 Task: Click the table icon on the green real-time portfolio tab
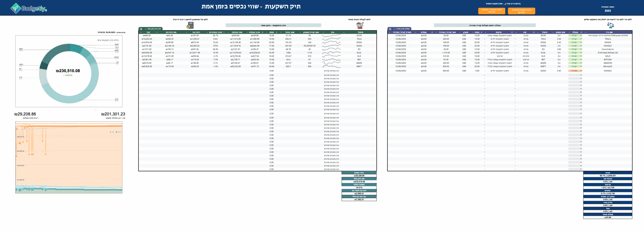click(x=141, y=29)
